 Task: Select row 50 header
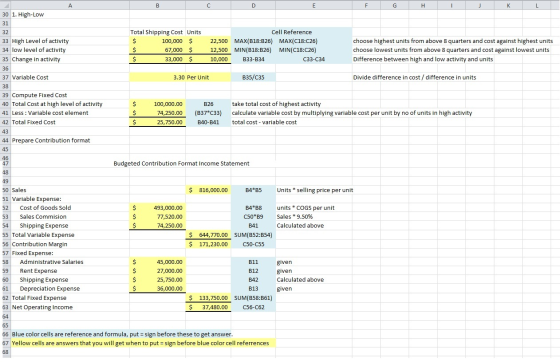5,190
